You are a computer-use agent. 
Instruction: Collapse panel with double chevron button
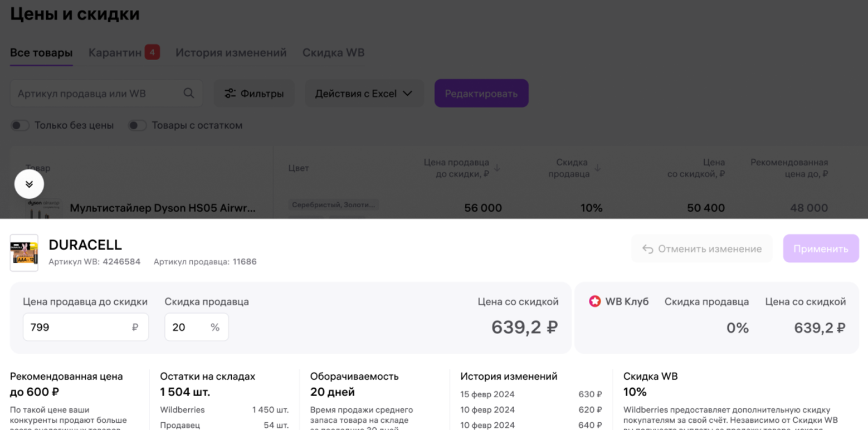[29, 184]
